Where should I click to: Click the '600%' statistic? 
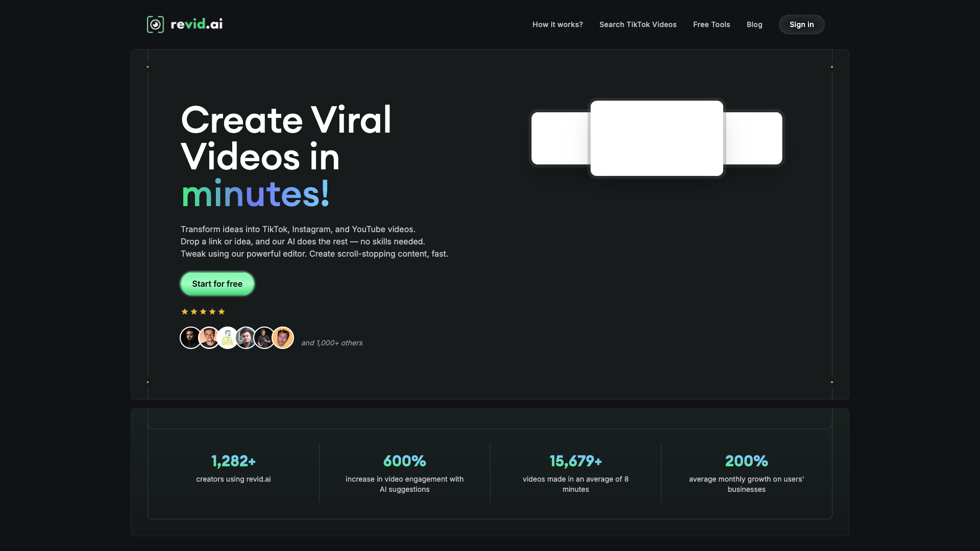click(x=405, y=461)
